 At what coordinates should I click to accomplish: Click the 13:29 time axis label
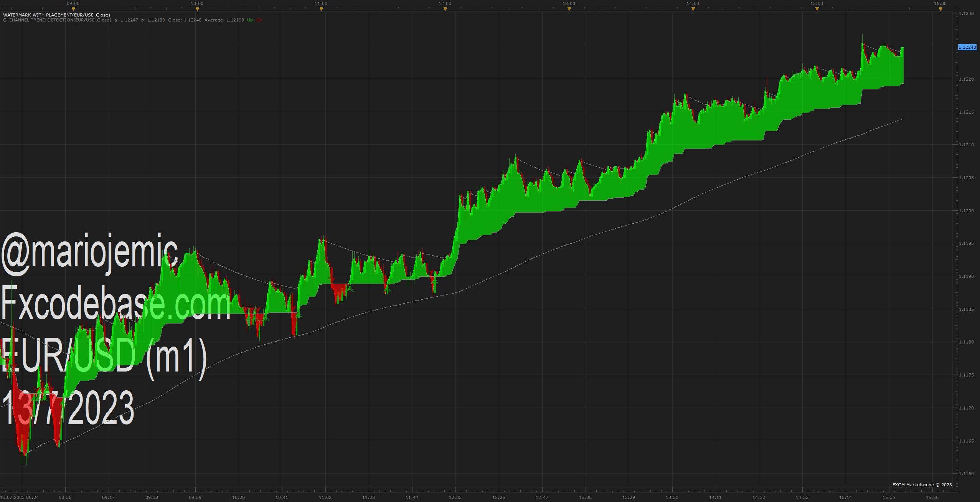pos(629,497)
